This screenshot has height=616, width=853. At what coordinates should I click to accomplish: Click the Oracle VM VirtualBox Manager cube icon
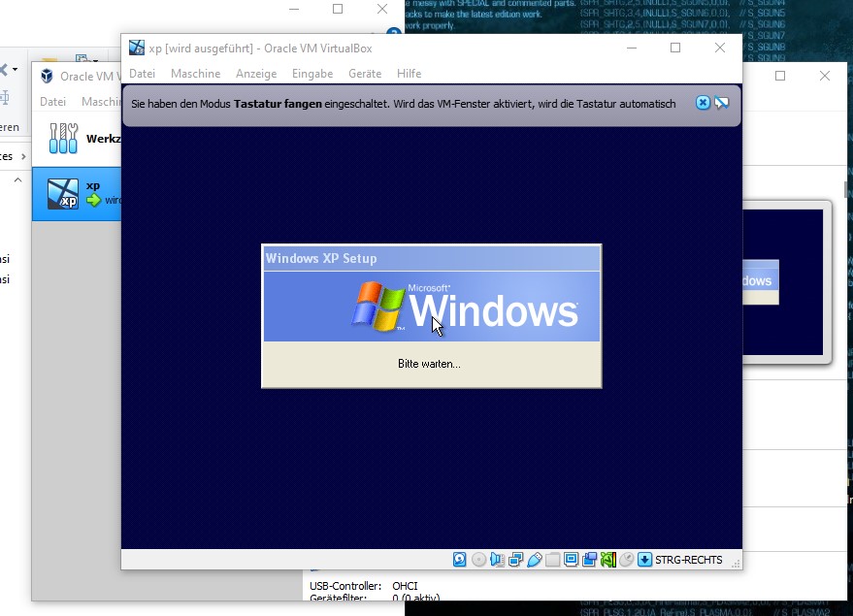(48, 76)
